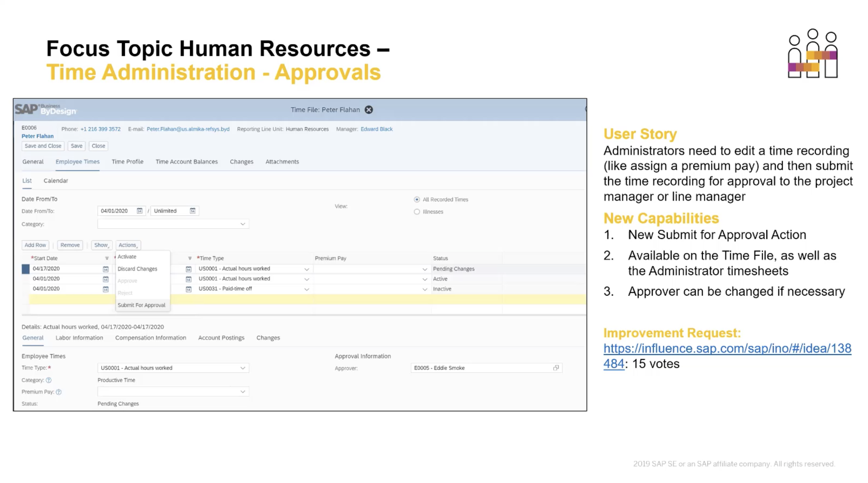The image size is (868, 483).
Task: Expand Premium Pay dropdown in Pending Changes row
Action: click(x=425, y=269)
